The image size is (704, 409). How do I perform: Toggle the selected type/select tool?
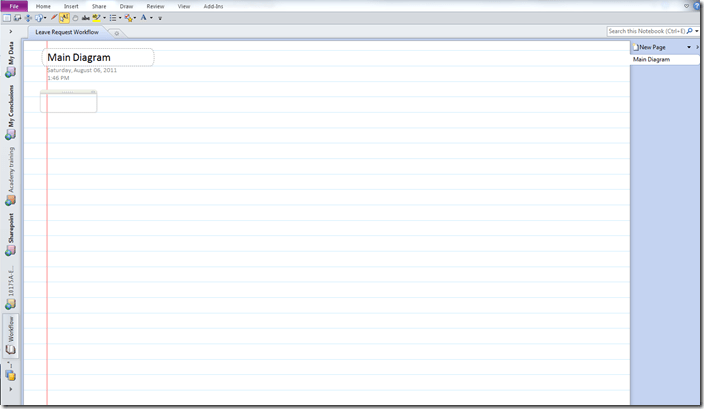click(64, 18)
